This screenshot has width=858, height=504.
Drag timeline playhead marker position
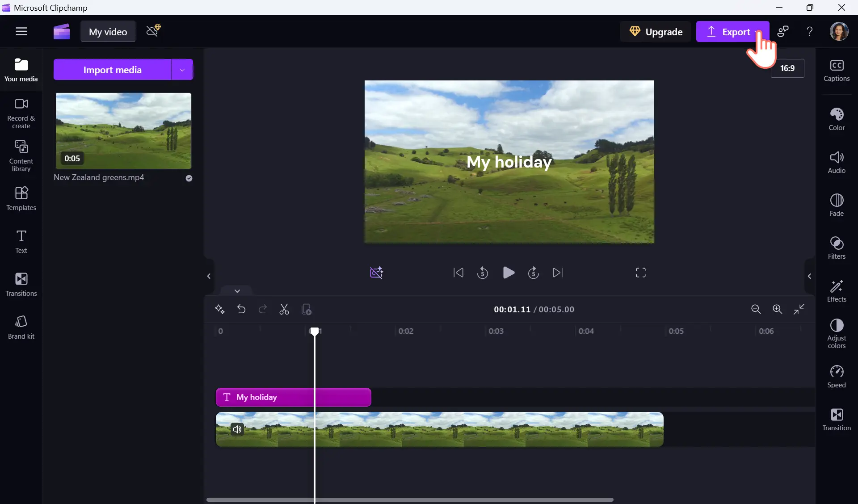315,331
